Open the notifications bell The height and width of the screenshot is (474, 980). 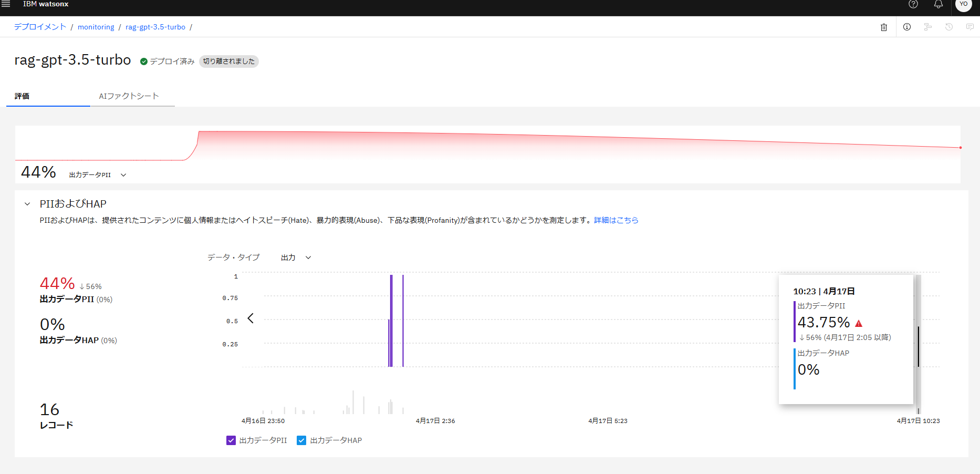pos(939,4)
